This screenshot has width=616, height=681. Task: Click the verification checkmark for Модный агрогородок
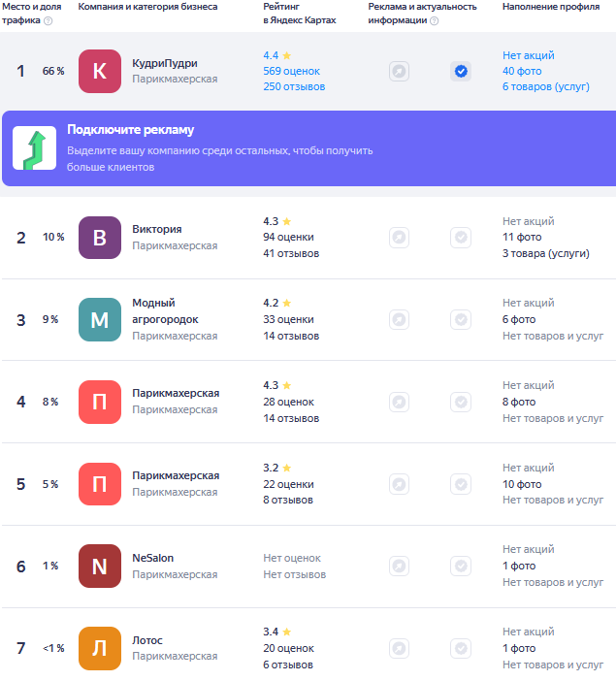(461, 320)
